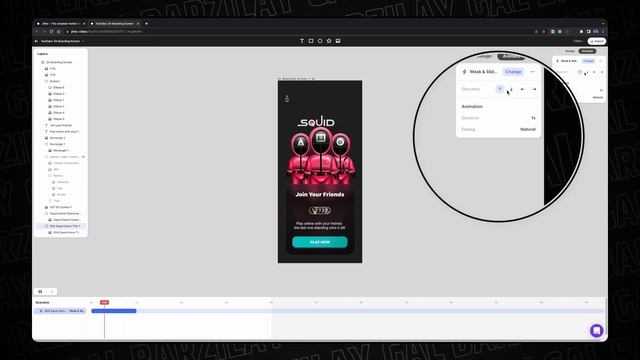Select the up direction arrow in the small panel

(x=580, y=72)
